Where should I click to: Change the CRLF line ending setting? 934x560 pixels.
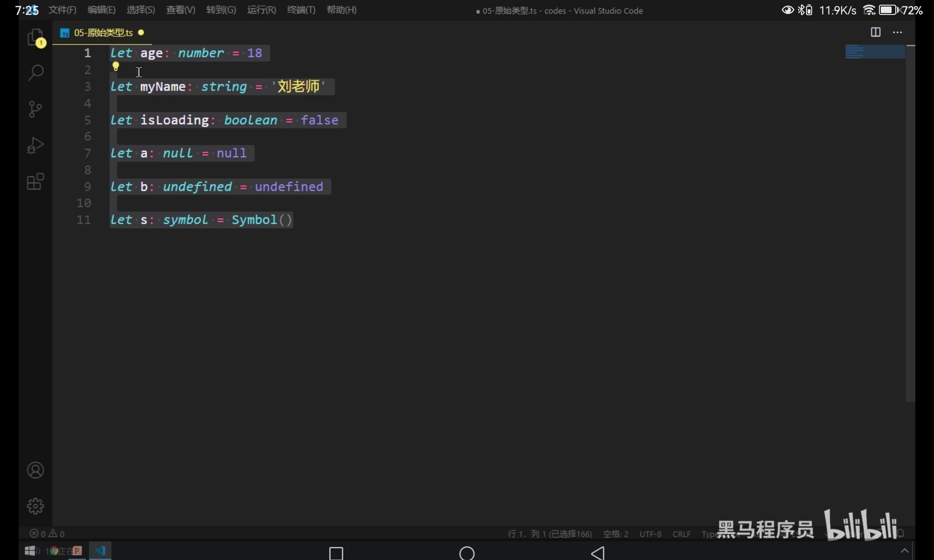tap(681, 534)
